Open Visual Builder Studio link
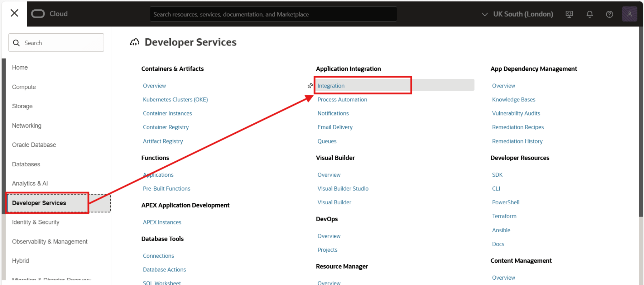 343,189
